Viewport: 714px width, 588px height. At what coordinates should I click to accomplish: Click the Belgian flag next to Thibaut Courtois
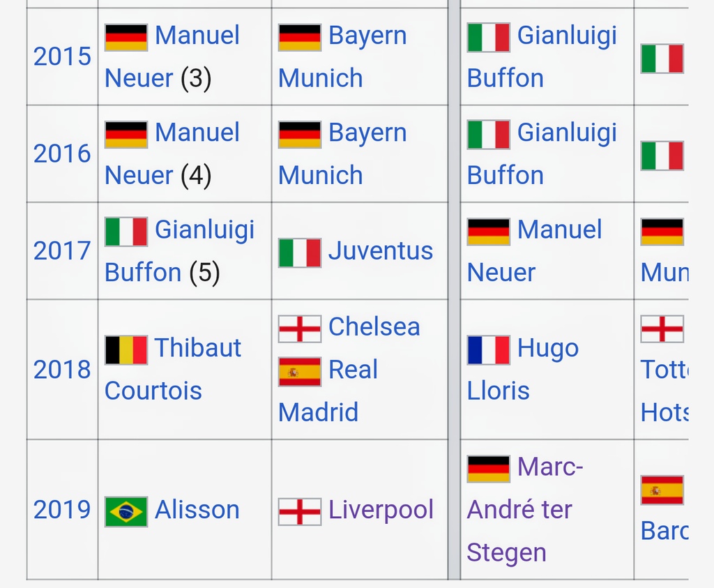(x=126, y=349)
